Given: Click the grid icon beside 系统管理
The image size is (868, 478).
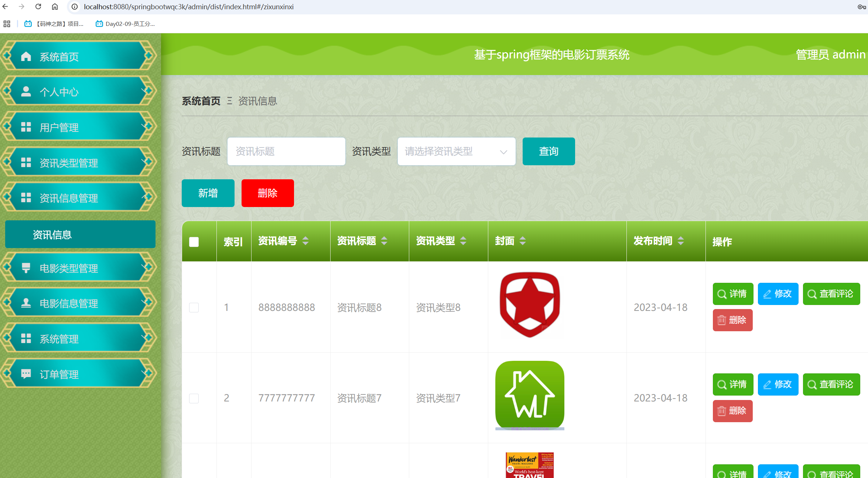Looking at the screenshot, I should [26, 338].
